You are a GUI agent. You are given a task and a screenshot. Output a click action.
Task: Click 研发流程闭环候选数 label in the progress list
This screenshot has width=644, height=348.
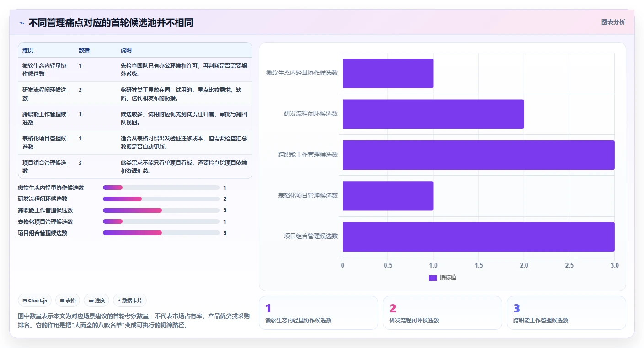pyautogui.click(x=43, y=199)
